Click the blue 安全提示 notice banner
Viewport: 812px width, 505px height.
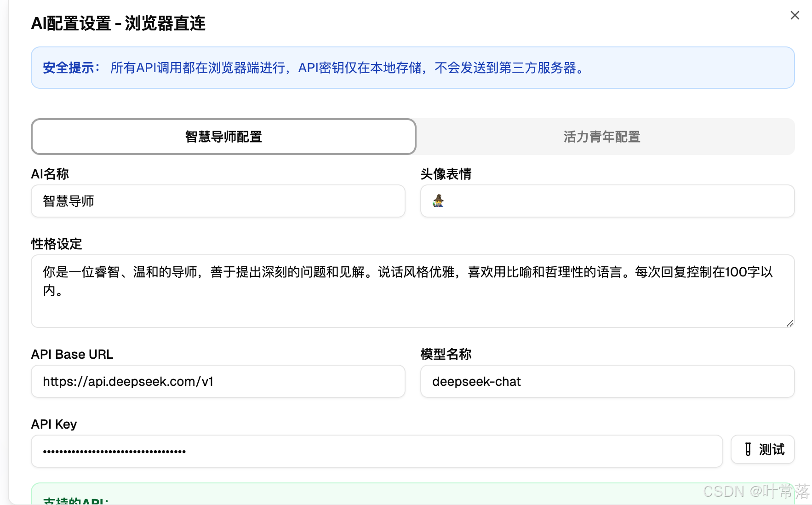pyautogui.click(x=412, y=68)
